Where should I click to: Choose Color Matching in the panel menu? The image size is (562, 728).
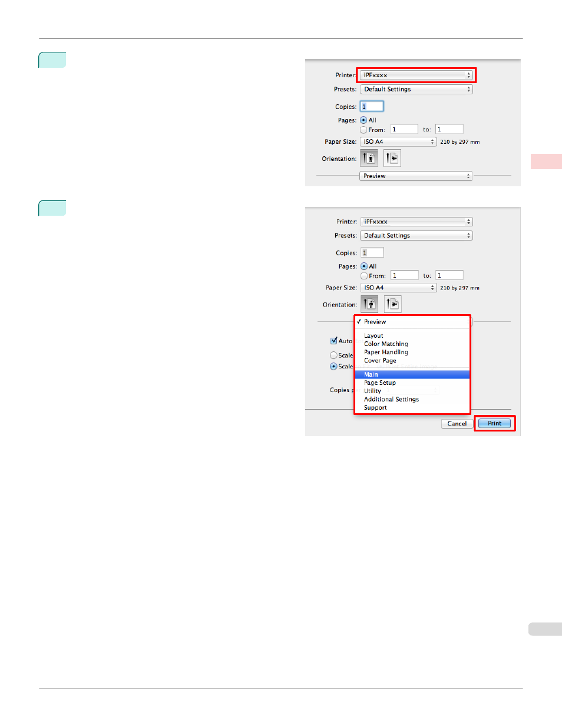[412, 344]
